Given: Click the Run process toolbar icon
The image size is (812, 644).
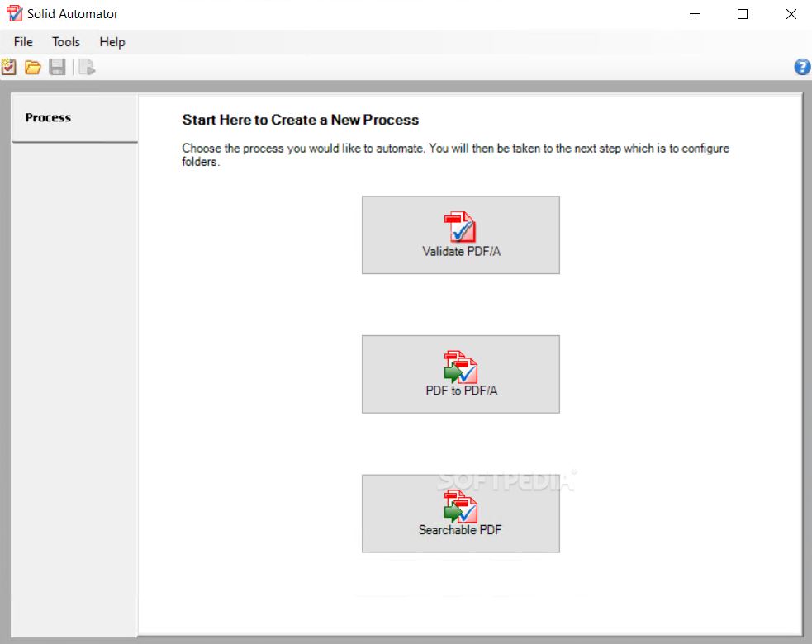Looking at the screenshot, I should tap(87, 68).
